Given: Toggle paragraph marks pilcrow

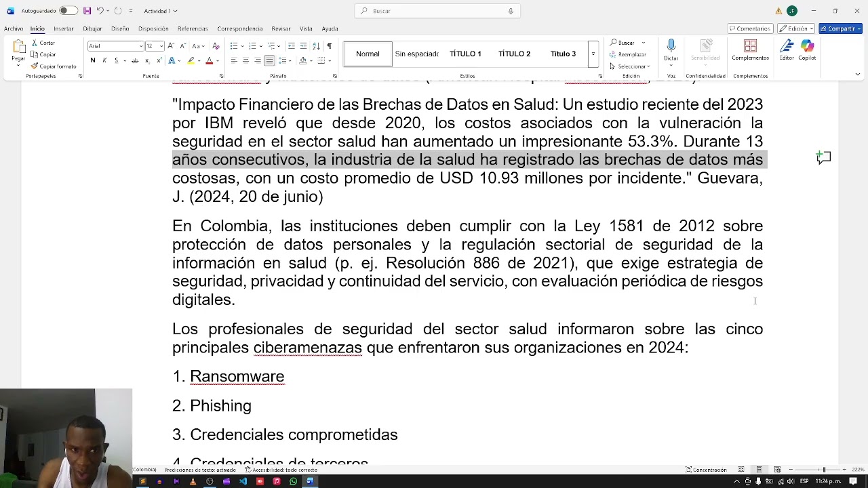Looking at the screenshot, I should click(329, 46).
